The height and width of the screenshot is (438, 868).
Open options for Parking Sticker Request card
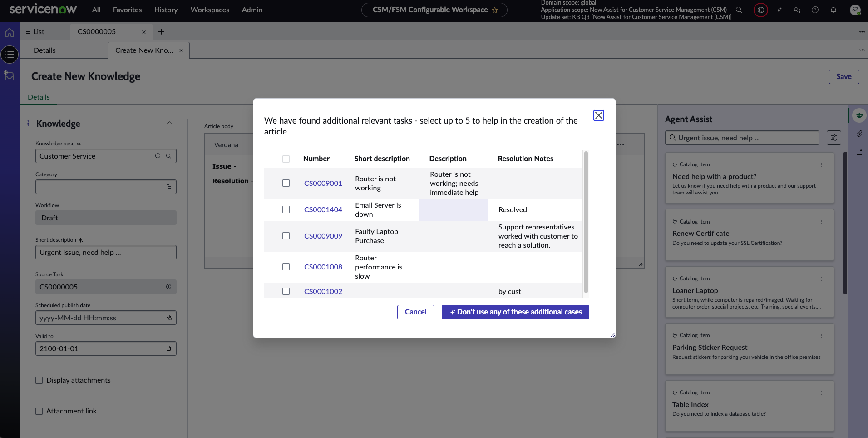[x=822, y=336]
